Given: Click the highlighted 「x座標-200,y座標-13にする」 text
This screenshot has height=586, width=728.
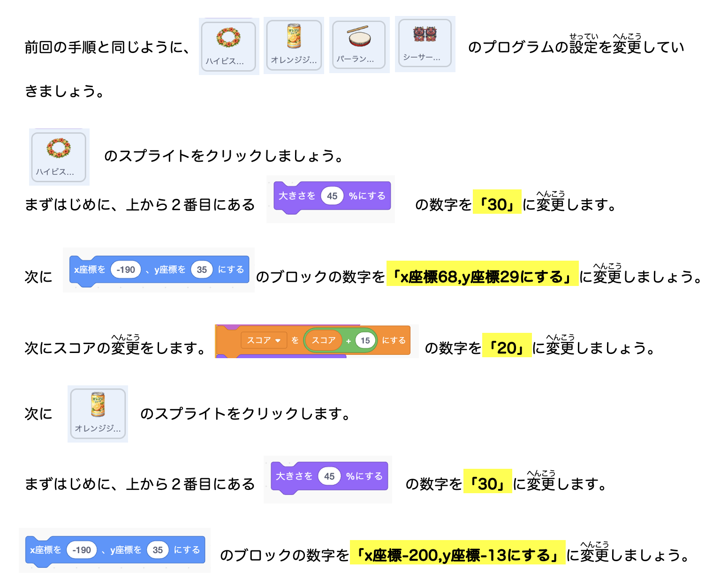Looking at the screenshot, I should 457,555.
